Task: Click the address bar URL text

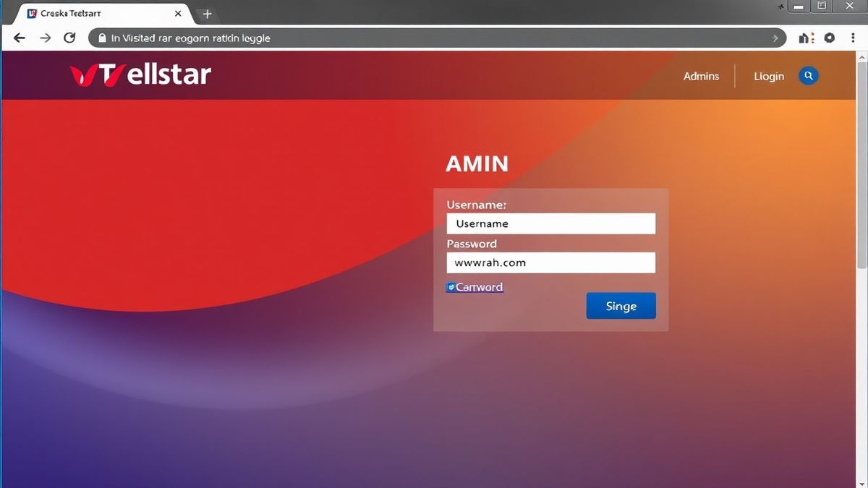Action: click(191, 38)
